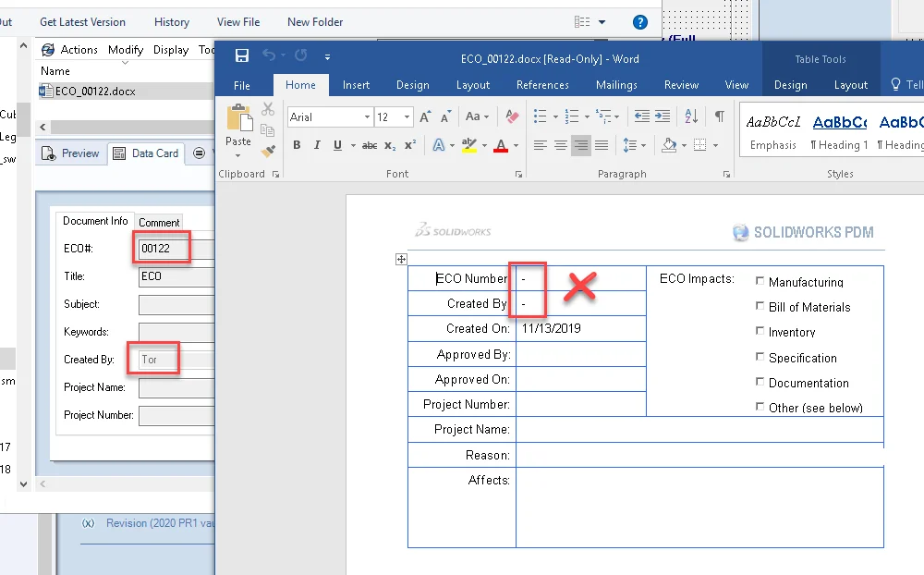Viewport: 924px width, 575px height.
Task: Click the Clear All Formatting eraser icon
Action: pyautogui.click(x=514, y=117)
